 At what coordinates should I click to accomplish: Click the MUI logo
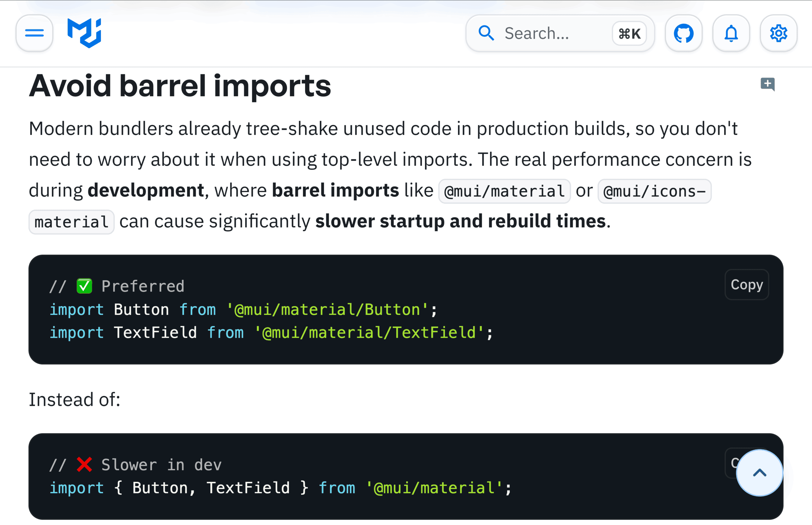(84, 33)
